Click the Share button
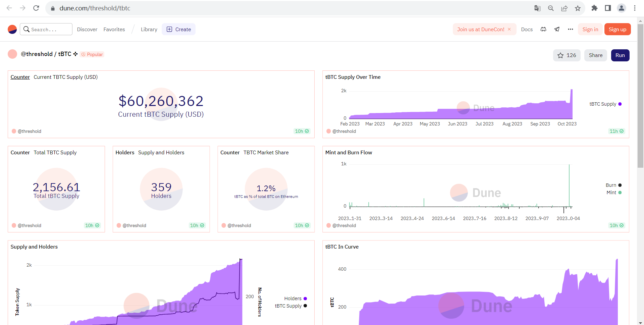This screenshot has width=644, height=325. [x=596, y=55]
